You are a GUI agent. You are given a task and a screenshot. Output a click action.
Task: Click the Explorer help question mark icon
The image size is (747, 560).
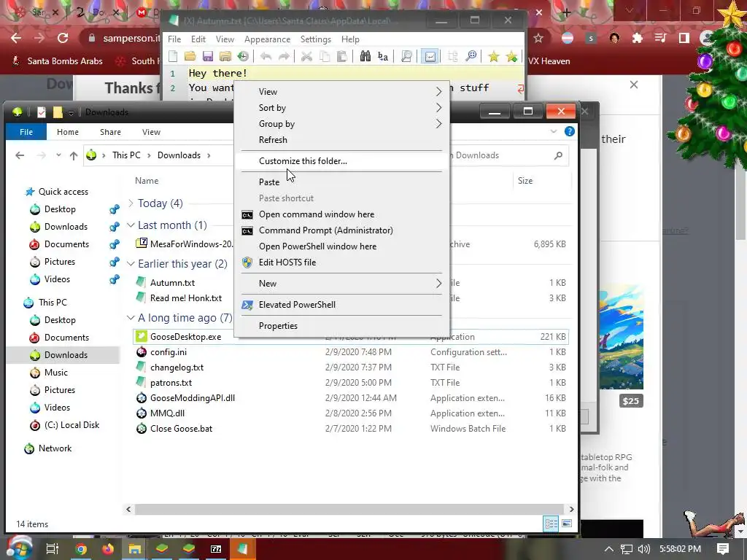[569, 131]
